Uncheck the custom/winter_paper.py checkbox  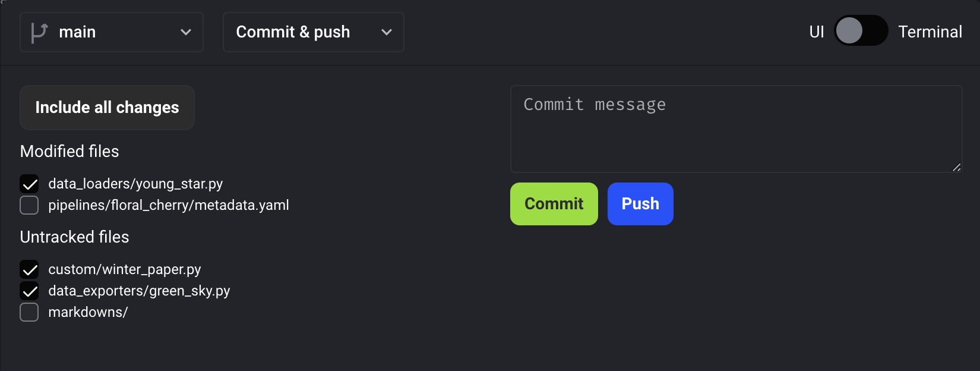point(29,269)
